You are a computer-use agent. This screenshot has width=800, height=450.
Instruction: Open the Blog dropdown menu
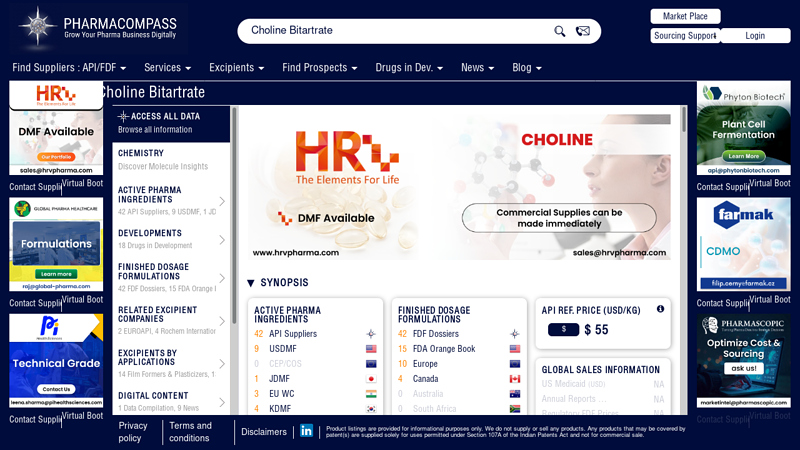click(527, 67)
